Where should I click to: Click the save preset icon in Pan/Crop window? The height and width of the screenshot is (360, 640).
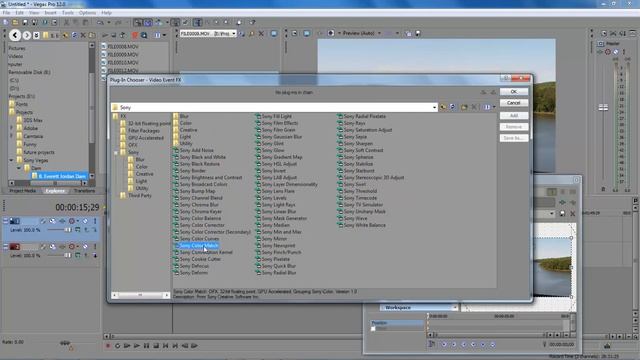pos(562,213)
